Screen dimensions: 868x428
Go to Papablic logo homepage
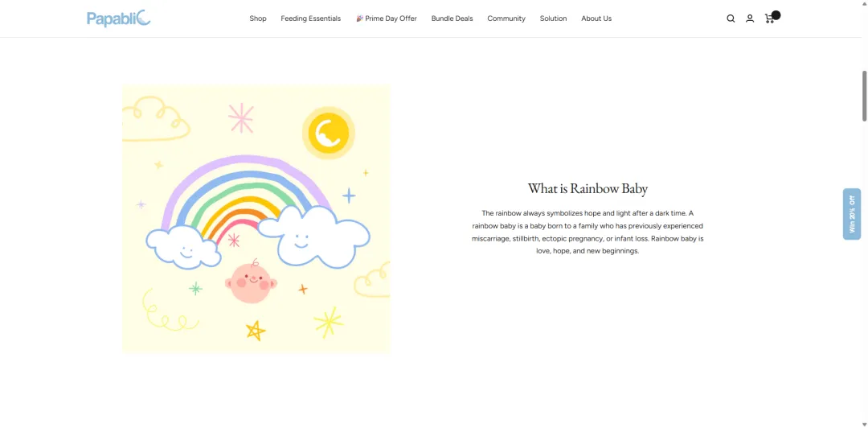point(118,19)
